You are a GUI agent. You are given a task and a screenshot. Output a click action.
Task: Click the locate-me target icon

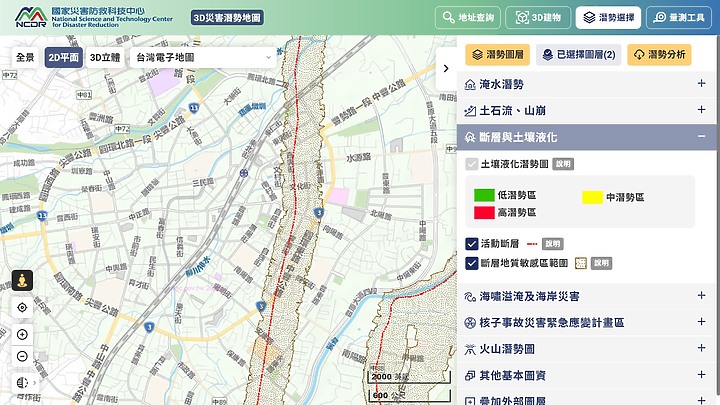[x=22, y=307]
